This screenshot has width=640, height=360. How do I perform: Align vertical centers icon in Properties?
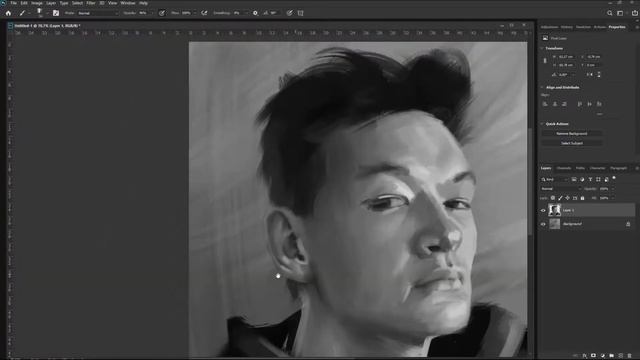click(x=589, y=104)
